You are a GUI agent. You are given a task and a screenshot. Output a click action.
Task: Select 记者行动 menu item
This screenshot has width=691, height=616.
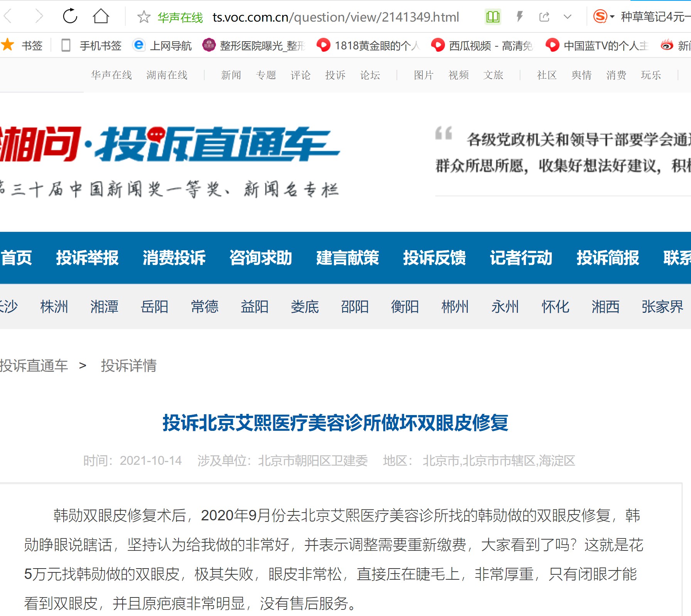click(x=521, y=258)
